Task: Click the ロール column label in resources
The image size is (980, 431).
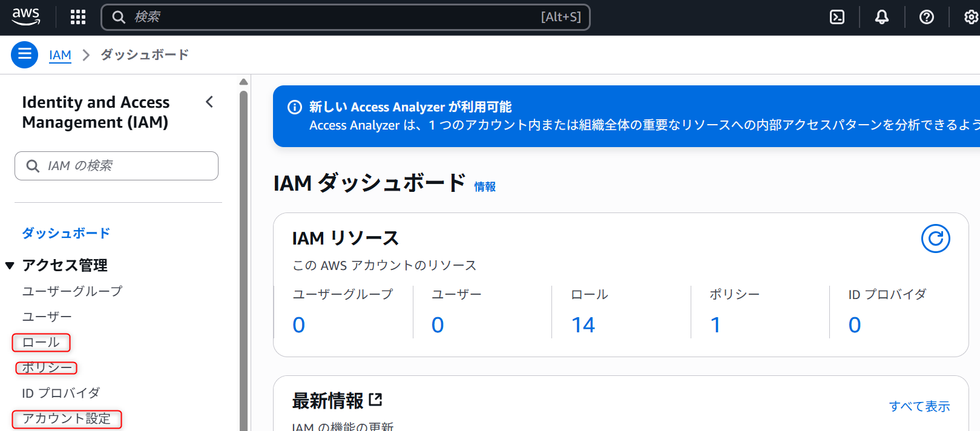Action: (x=590, y=294)
